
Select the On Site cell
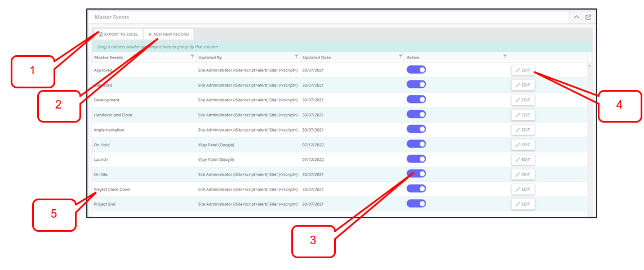click(x=101, y=174)
